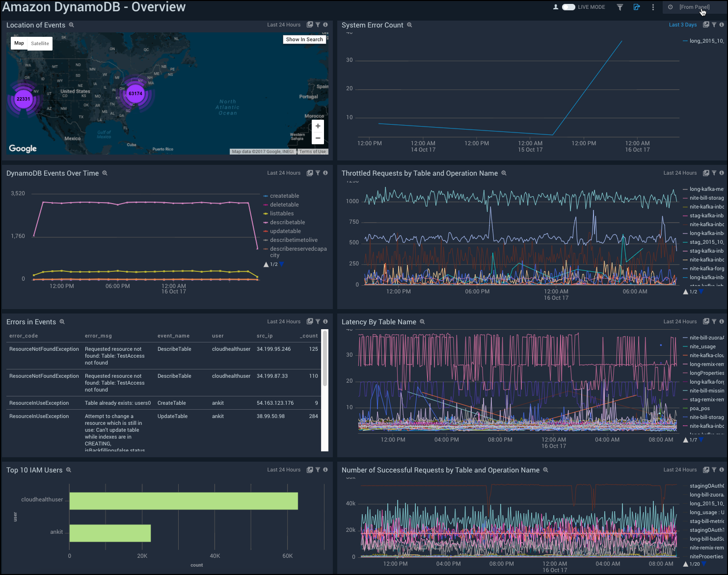Click the Errors in Events table scrollbar
This screenshot has height=575, width=728.
coord(324,358)
